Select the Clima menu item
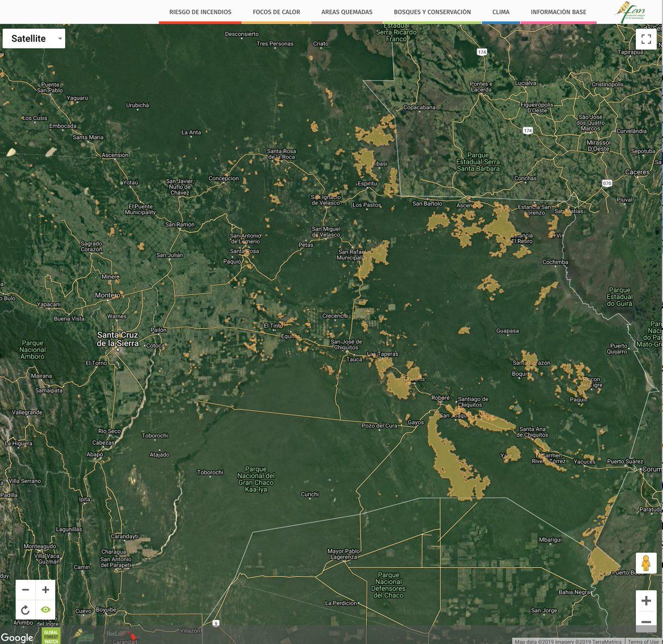This screenshot has width=663, height=644. [x=501, y=12]
